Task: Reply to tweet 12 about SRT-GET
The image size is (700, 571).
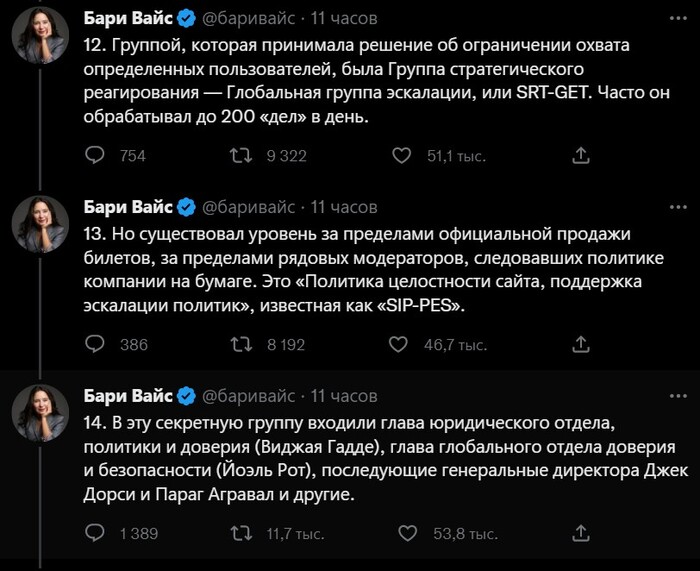Action: (95, 155)
